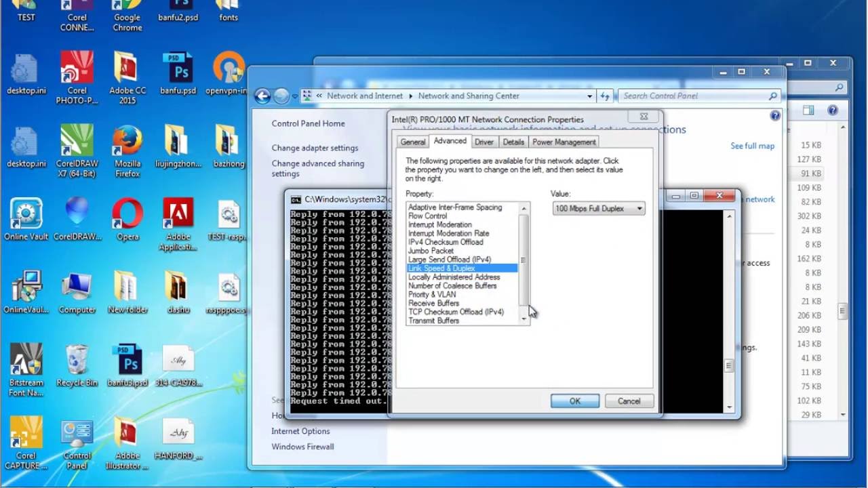The width and height of the screenshot is (868, 488).
Task: Open the Recycle Bin
Action: [x=77, y=366]
